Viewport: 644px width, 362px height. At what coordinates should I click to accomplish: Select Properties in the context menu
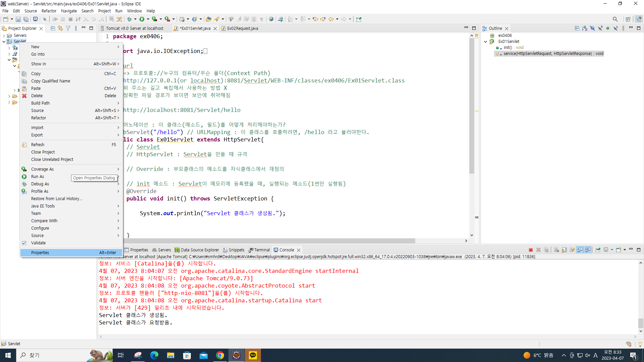coord(40,253)
